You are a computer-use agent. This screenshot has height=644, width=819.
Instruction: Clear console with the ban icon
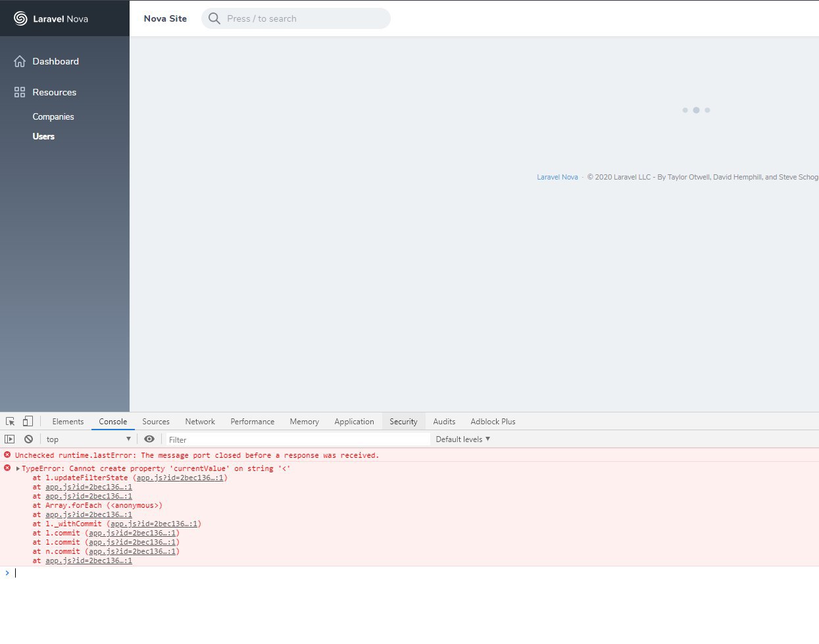[x=28, y=439]
